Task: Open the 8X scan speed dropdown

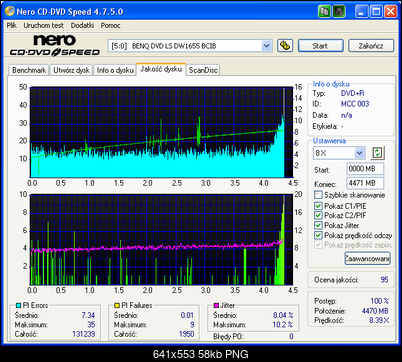Action: pos(359,153)
